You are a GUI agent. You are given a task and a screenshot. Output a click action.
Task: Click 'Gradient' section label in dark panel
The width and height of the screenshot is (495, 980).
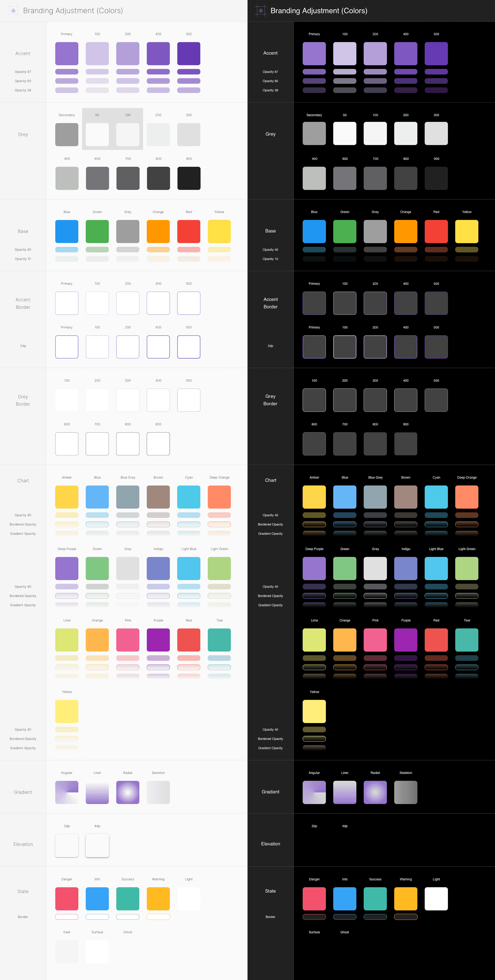click(270, 792)
